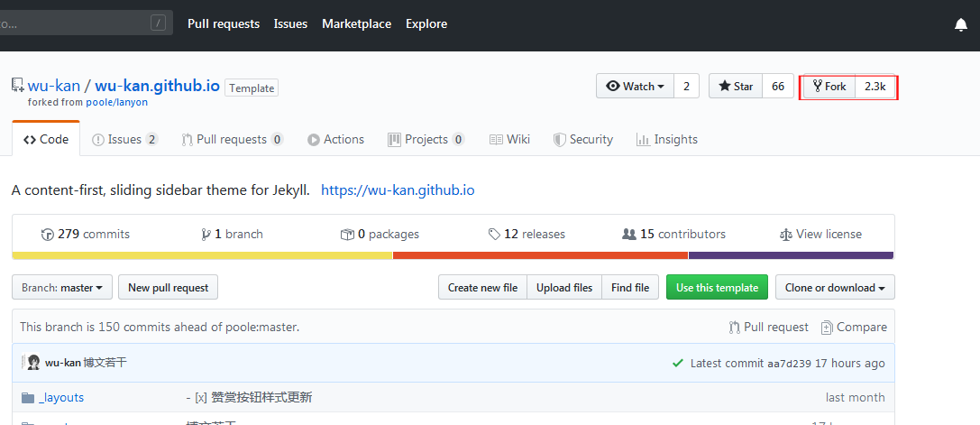
Task: Click the people icon beside 15 contributors
Action: 628,234
